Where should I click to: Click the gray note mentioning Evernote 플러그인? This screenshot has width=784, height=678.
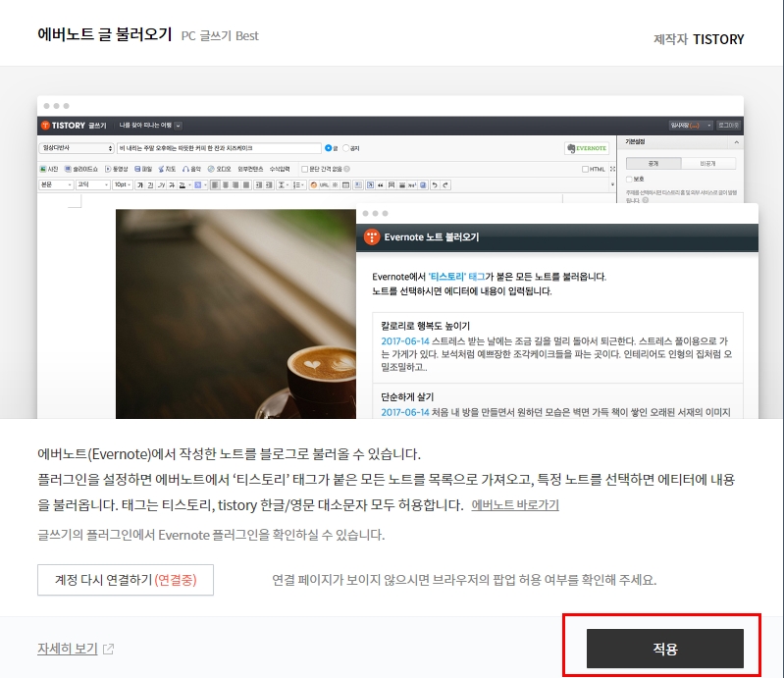(211, 535)
